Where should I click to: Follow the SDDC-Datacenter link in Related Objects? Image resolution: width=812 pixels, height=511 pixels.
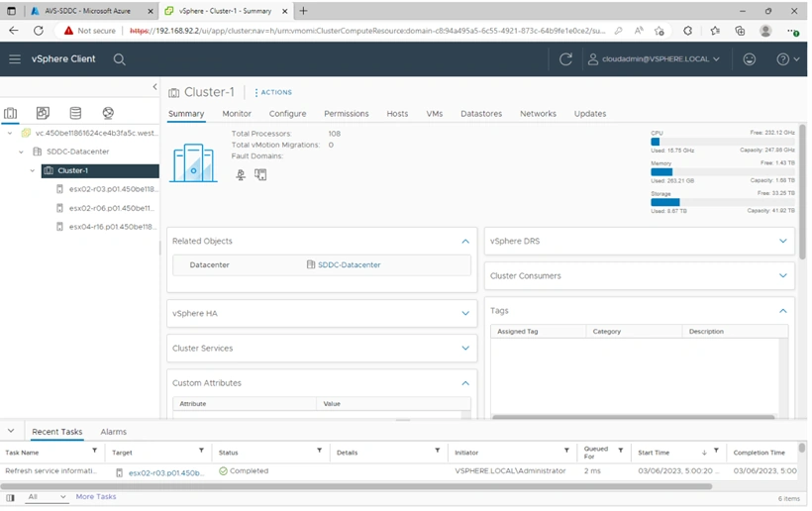349,264
